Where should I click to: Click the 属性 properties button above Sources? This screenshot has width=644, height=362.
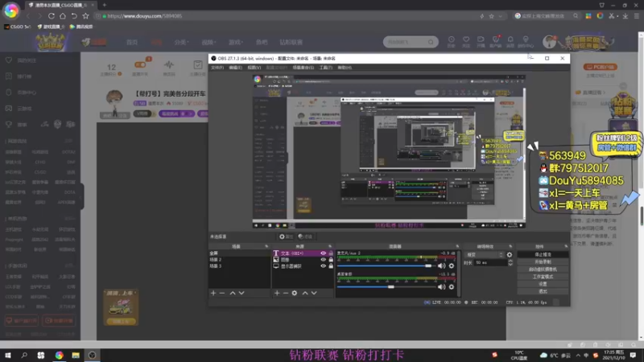(x=287, y=237)
